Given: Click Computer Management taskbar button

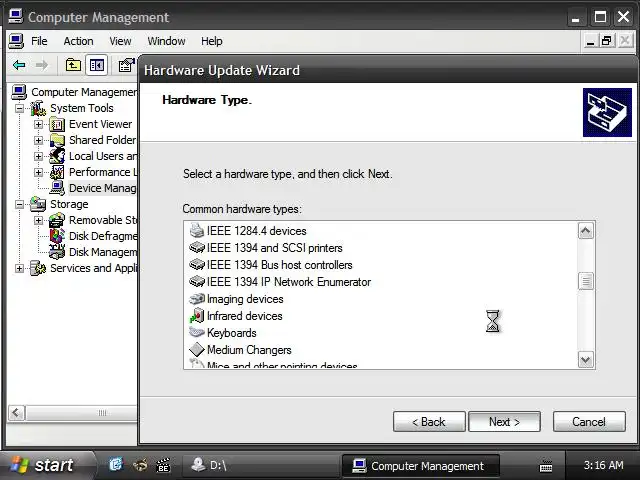Looking at the screenshot, I should (420, 465).
